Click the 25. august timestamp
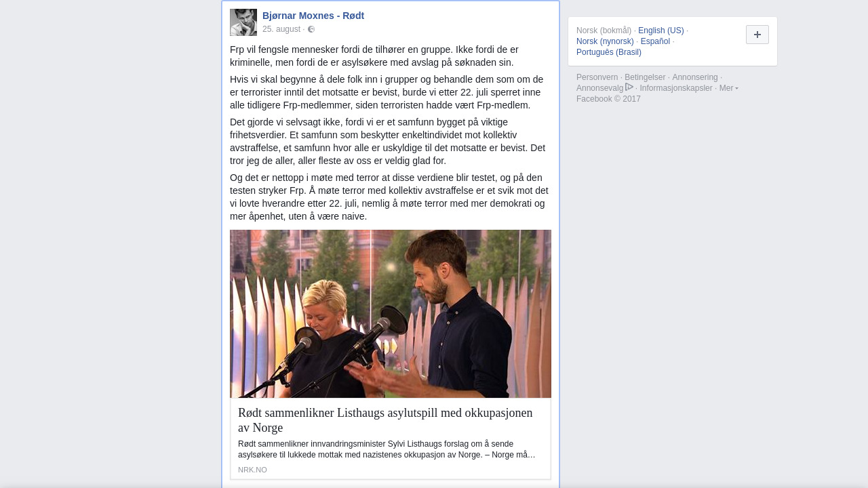868x488 pixels. click(x=281, y=29)
